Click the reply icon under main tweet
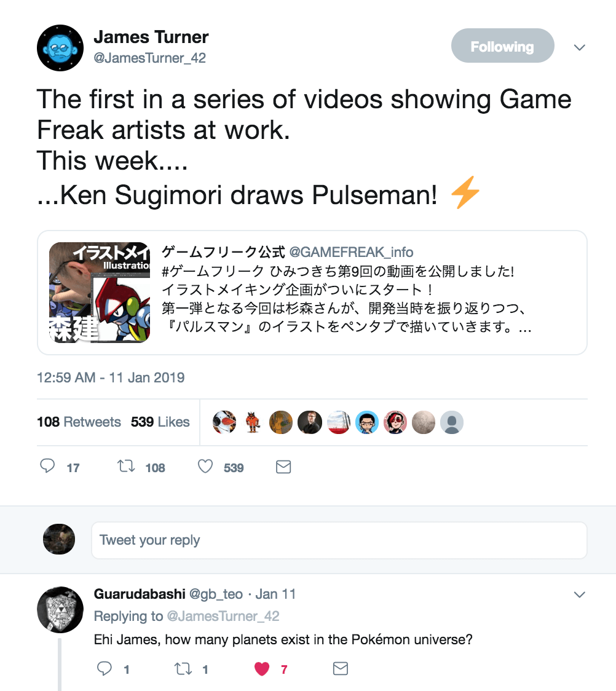Viewport: 616px width, 691px height. pyautogui.click(x=48, y=467)
